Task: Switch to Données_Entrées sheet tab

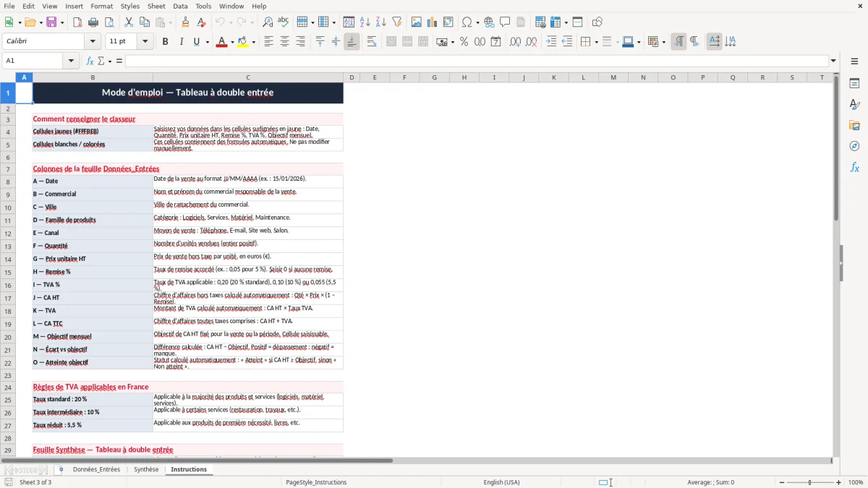Action: (x=96, y=469)
